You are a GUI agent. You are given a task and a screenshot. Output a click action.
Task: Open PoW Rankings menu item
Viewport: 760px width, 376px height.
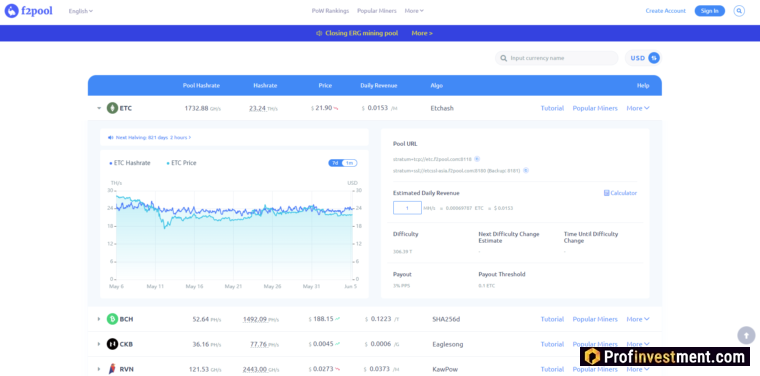[330, 11]
